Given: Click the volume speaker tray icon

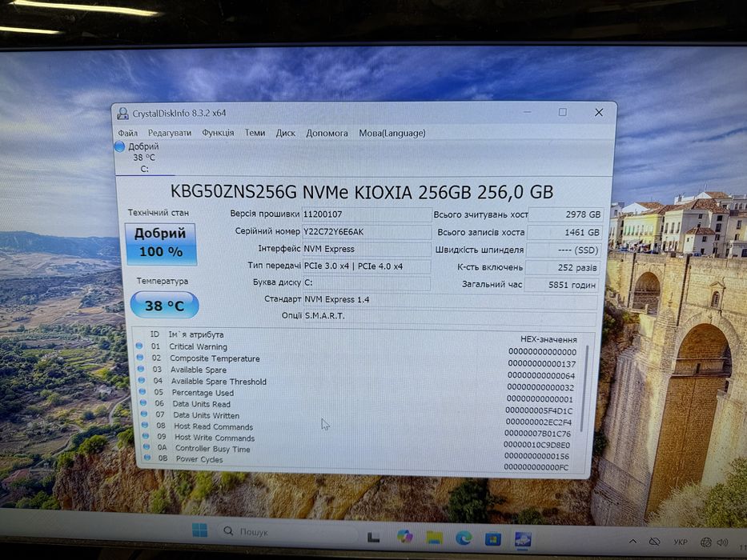Looking at the screenshot, I should click(723, 542).
